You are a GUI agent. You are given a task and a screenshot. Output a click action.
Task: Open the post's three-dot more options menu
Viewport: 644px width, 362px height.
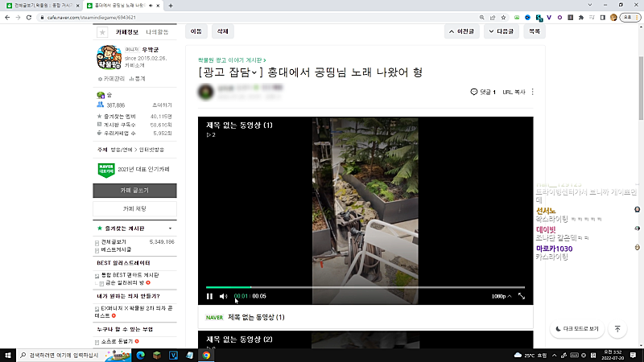(532, 93)
